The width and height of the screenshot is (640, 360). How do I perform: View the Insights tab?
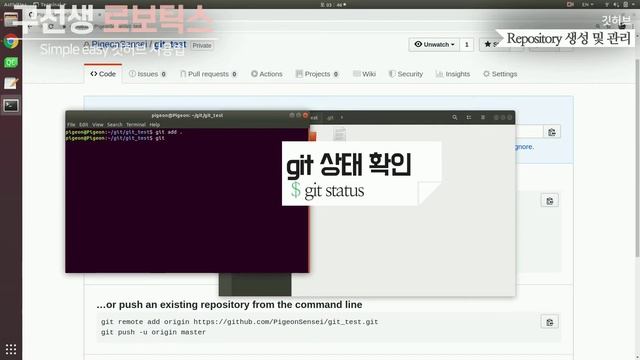click(x=453, y=74)
